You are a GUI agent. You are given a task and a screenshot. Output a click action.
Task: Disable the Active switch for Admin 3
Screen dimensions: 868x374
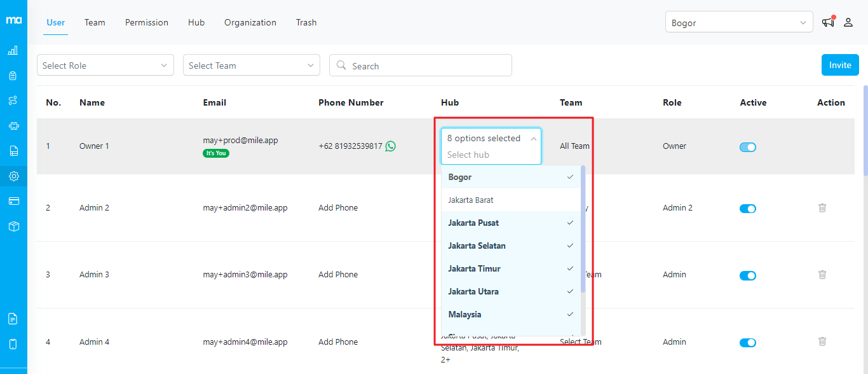click(x=748, y=275)
